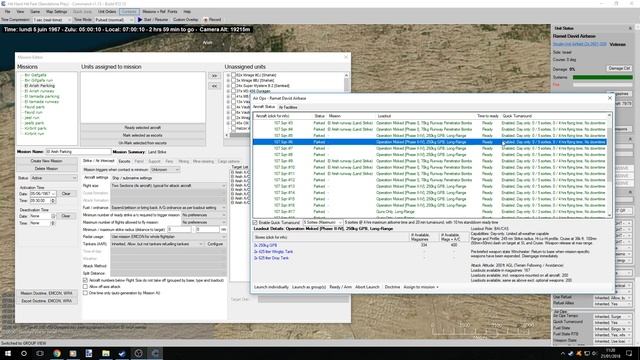This screenshot has height=360, width=640.
Task: Enable 'One time only' mission checkbox
Action: (x=85, y=293)
